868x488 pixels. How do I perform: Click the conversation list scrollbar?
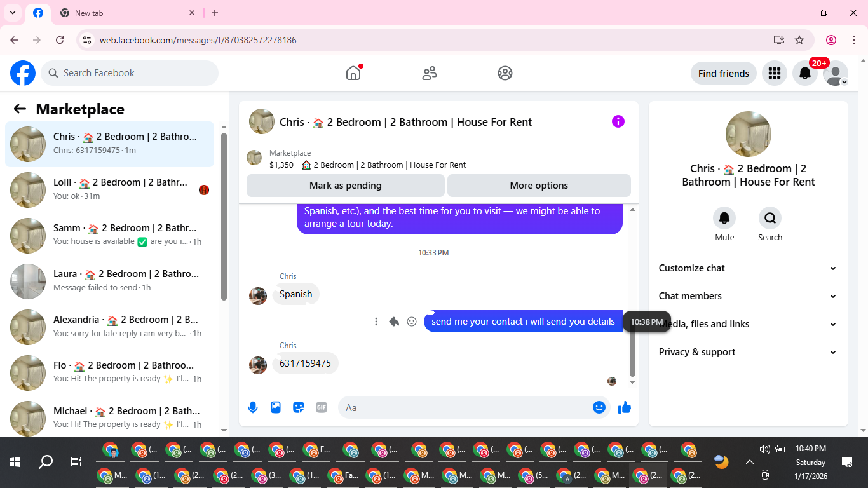[x=224, y=216]
